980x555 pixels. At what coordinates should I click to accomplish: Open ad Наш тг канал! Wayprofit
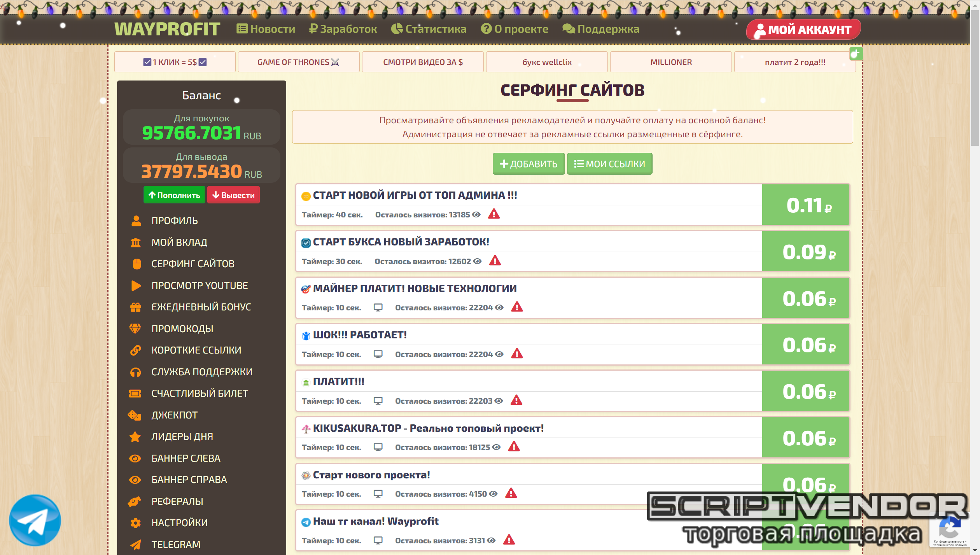pyautogui.click(x=376, y=521)
